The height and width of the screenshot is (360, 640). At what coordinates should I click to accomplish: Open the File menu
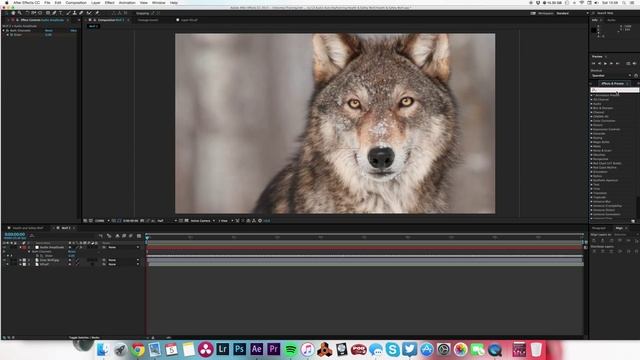click(x=47, y=3)
